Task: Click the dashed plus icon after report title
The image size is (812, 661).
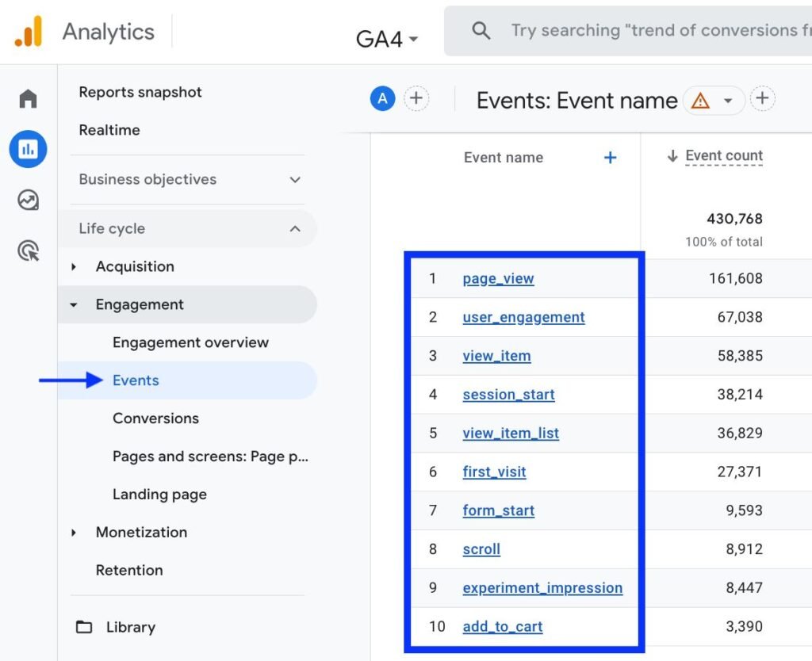Action: pyautogui.click(x=762, y=99)
